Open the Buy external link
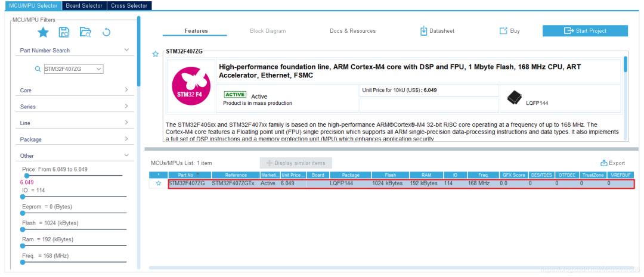This screenshot has width=644, height=277. point(509,31)
